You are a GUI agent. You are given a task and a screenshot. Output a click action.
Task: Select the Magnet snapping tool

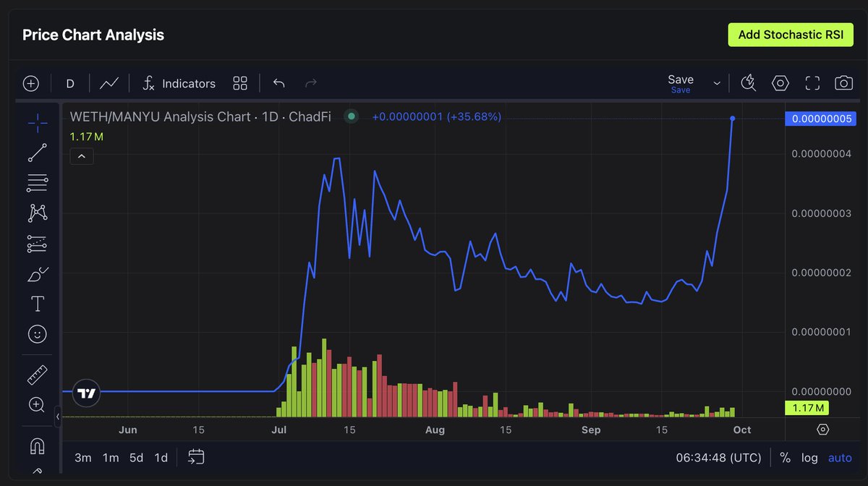pyautogui.click(x=37, y=447)
